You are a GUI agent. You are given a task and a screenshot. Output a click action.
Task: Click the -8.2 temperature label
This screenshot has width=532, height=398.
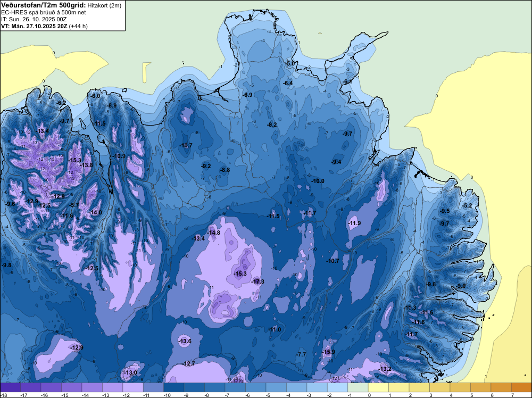pos(272,125)
